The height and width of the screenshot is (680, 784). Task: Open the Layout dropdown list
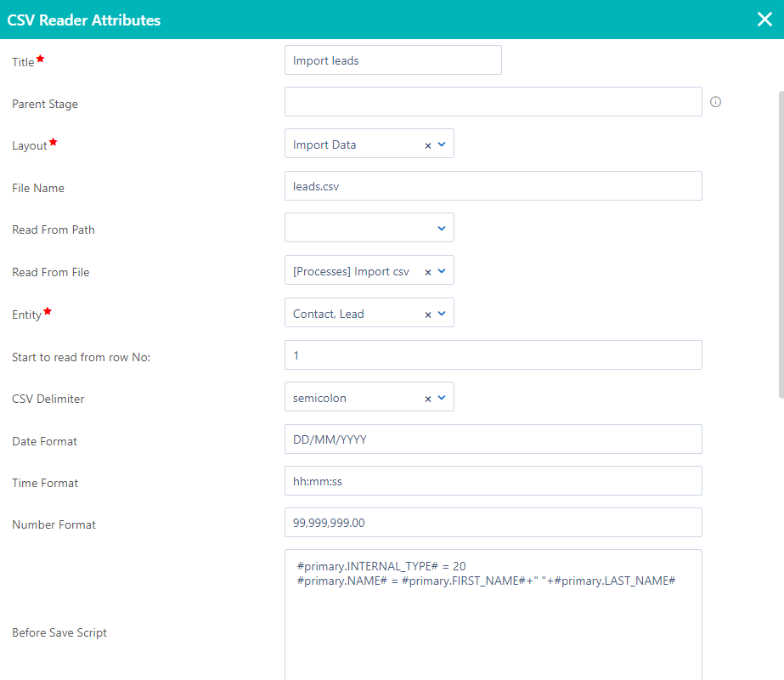tap(442, 143)
